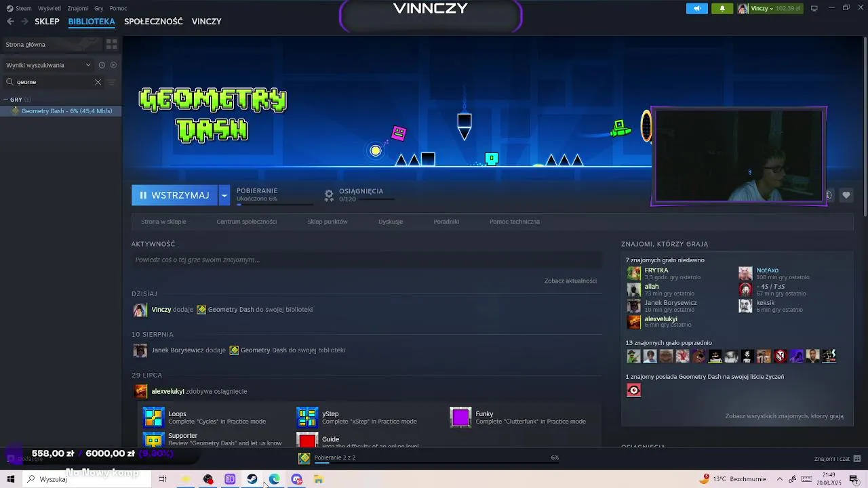868x488 pixels.
Task: Open Centrum społeczności link
Action: point(247,222)
